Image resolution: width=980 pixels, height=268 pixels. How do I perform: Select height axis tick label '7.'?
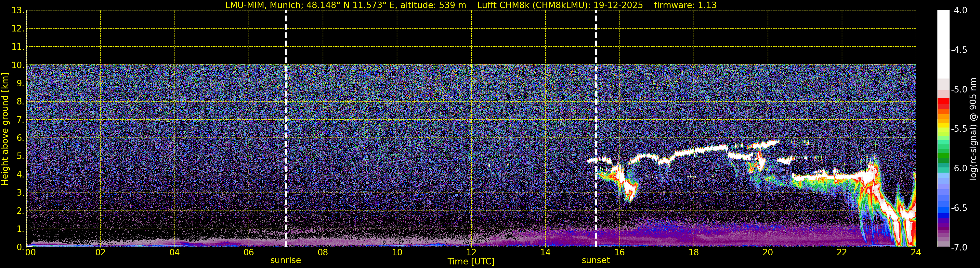pyautogui.click(x=20, y=120)
